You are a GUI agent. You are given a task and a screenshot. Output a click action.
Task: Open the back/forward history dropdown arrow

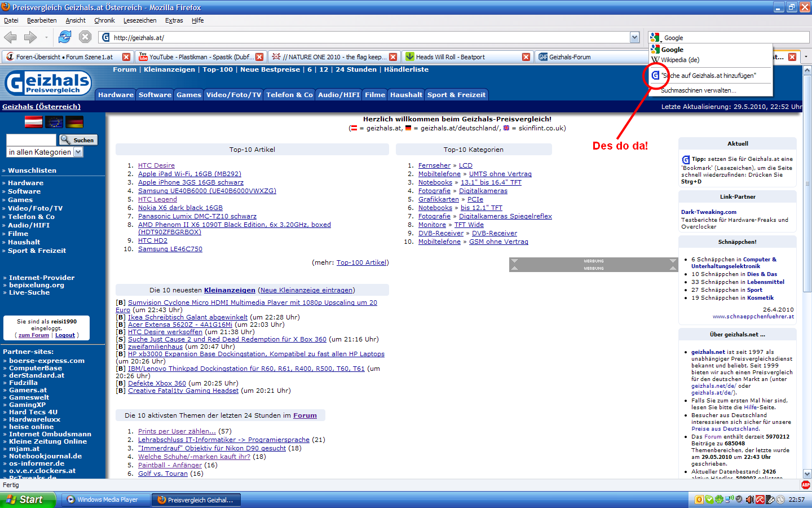click(x=46, y=38)
